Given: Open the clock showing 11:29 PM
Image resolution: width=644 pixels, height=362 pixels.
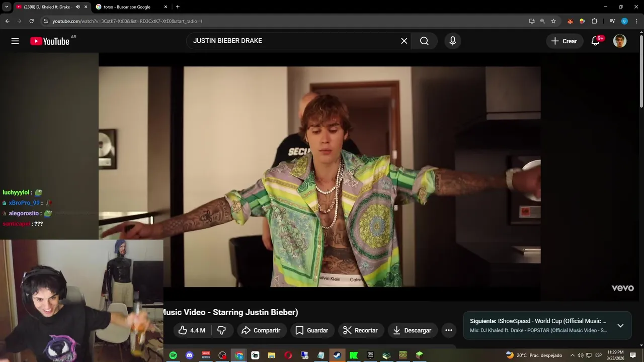Looking at the screenshot, I should (615, 355).
